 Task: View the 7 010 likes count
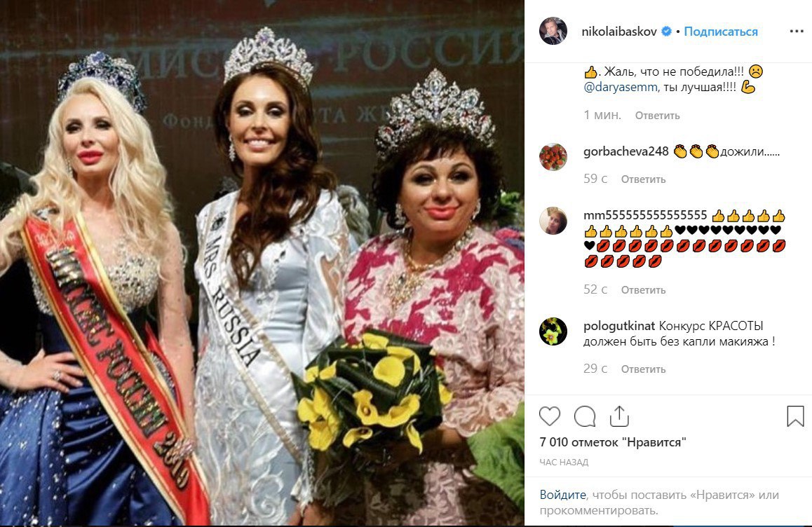[x=613, y=442]
